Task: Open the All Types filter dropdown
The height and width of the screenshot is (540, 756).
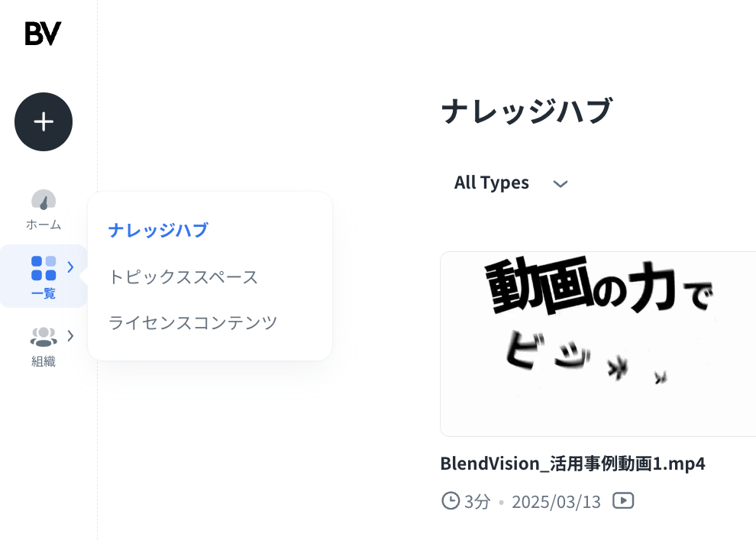Action: [x=492, y=183]
